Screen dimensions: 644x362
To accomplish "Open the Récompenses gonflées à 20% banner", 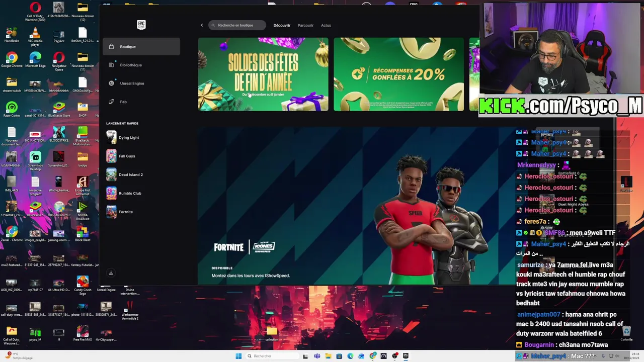I will point(398,74).
